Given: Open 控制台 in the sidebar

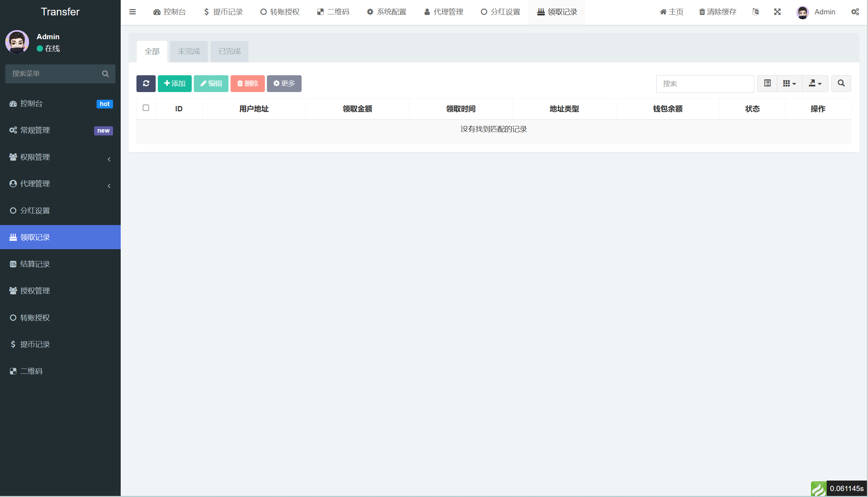Looking at the screenshot, I should point(60,104).
